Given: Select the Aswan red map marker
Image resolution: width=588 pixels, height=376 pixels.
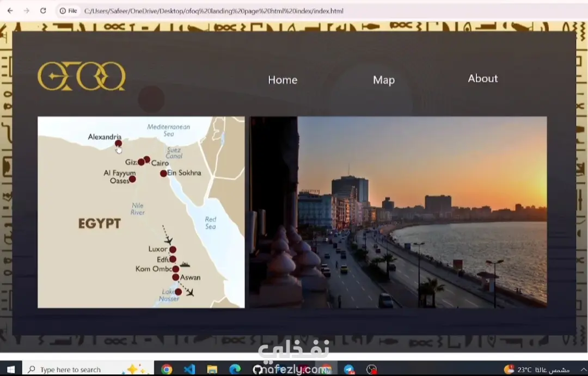Looking at the screenshot, I should (x=175, y=278).
